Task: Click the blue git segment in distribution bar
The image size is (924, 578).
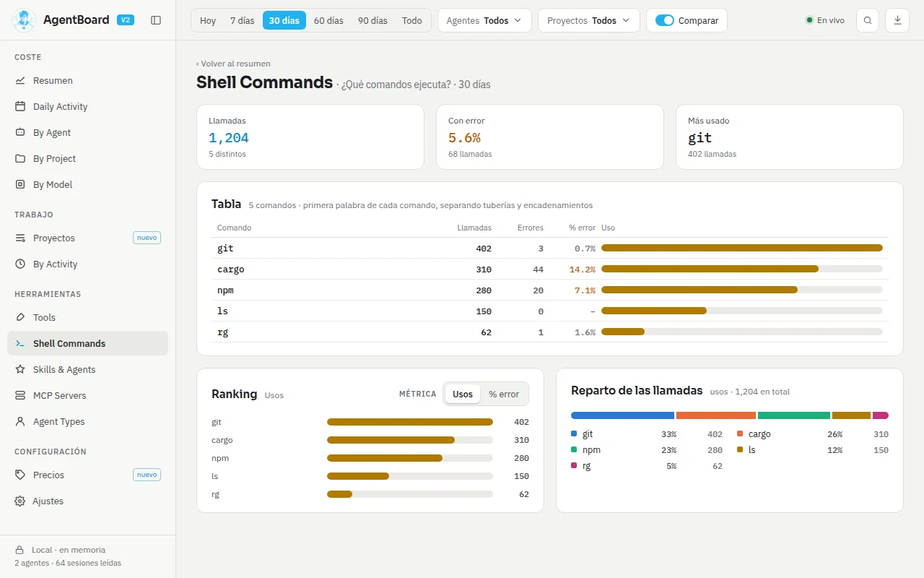Action: click(622, 415)
